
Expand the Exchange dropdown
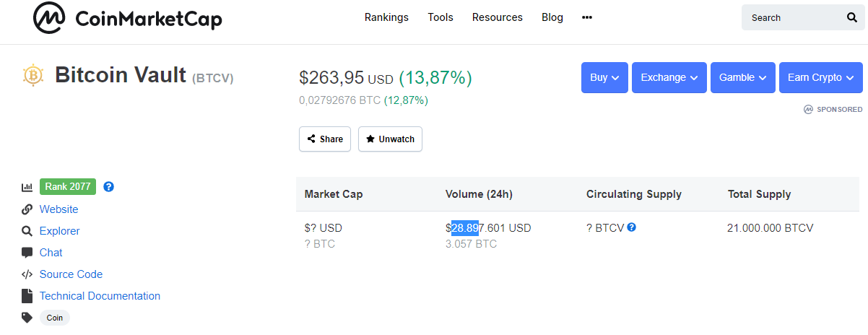pos(669,77)
